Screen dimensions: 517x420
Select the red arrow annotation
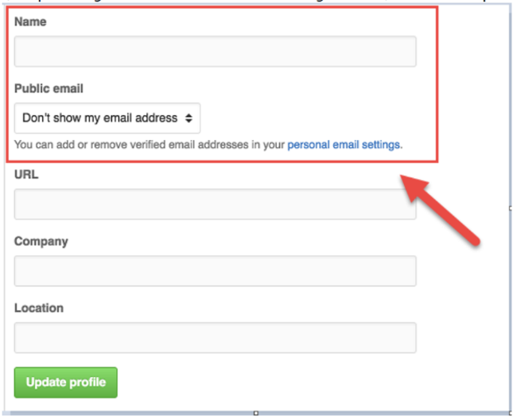(440, 210)
